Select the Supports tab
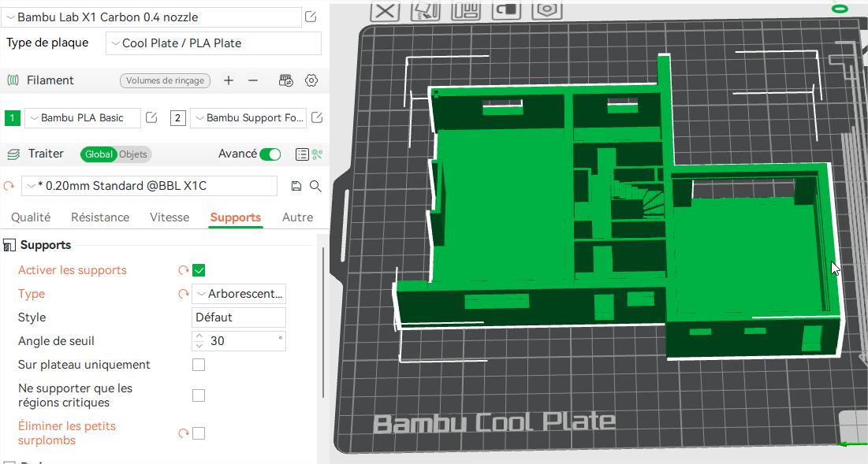Viewport: 868px width, 464px height. coord(235,217)
